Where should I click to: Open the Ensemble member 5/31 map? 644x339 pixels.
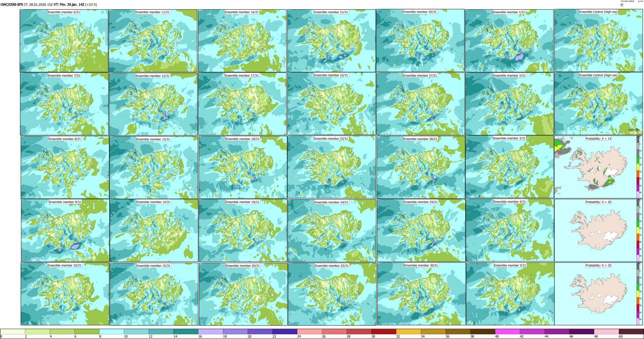tap(510, 294)
